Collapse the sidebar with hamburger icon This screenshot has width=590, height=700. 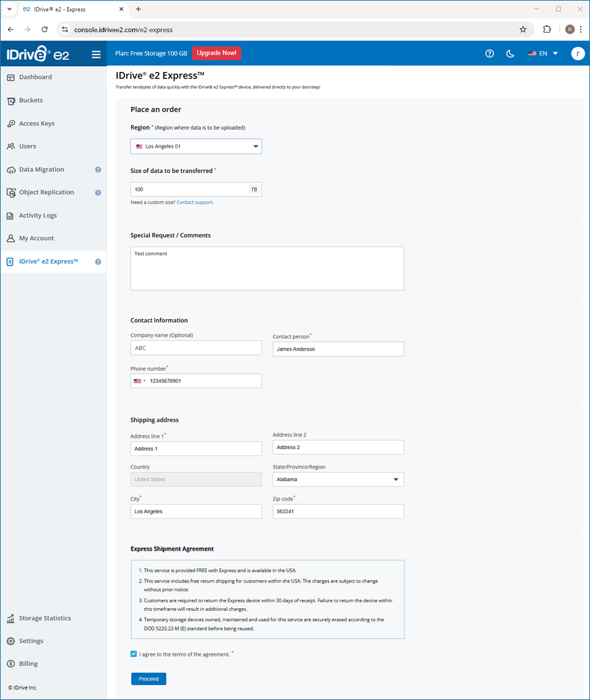[x=96, y=54]
